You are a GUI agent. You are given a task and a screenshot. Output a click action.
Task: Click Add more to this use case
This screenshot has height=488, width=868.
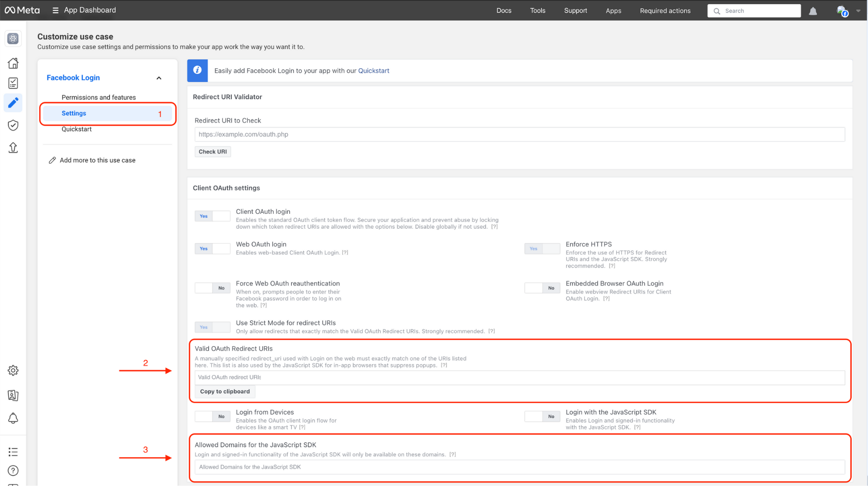[97, 160]
